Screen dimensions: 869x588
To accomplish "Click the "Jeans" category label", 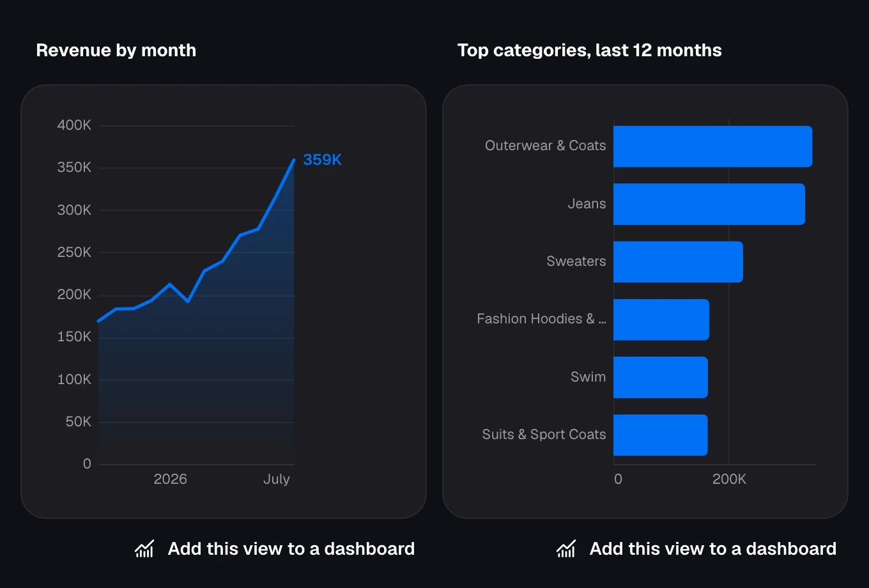I will (587, 204).
